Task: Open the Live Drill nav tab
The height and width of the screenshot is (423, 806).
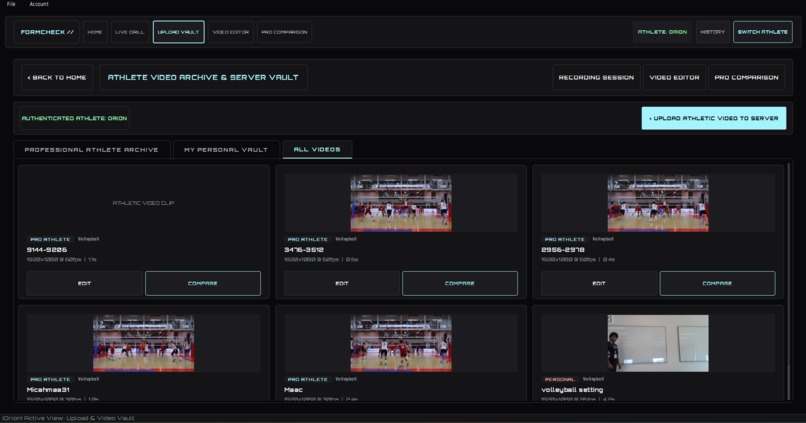Action: [x=130, y=32]
